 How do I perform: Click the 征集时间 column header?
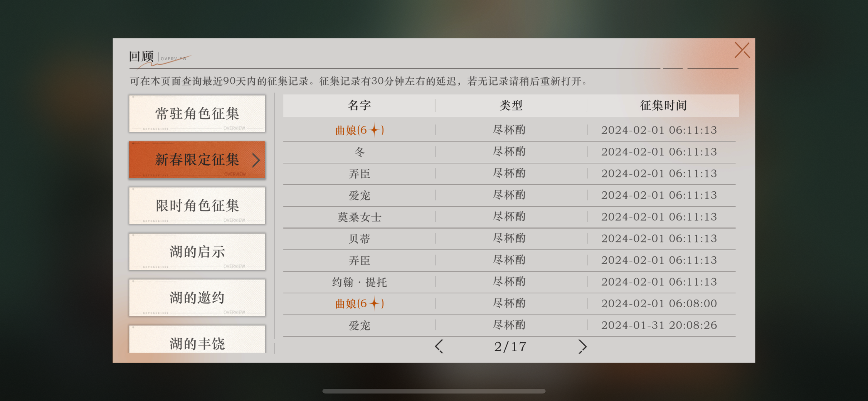(663, 105)
